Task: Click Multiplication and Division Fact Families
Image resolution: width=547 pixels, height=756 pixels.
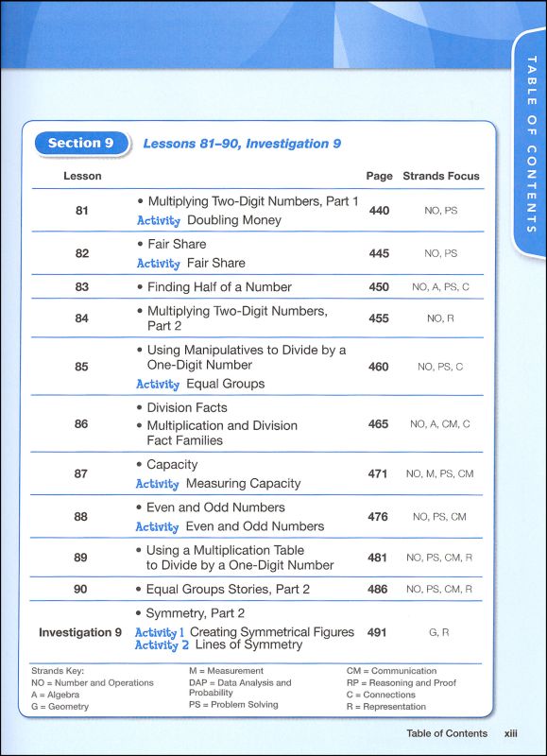Action: point(217,433)
